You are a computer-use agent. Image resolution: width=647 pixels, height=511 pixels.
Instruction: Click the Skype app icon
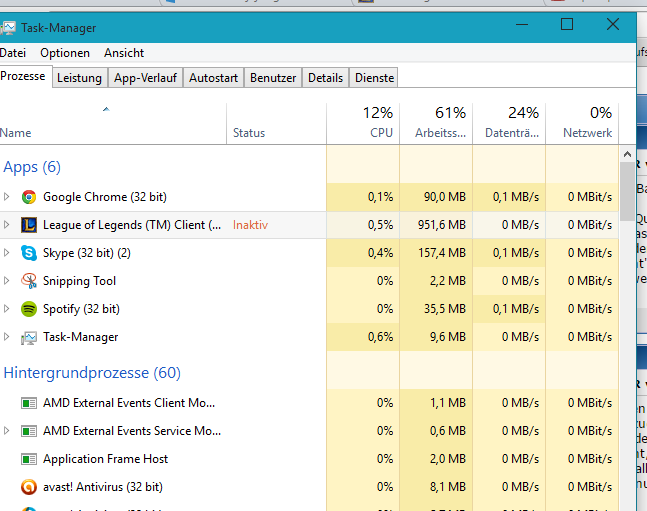tap(29, 253)
